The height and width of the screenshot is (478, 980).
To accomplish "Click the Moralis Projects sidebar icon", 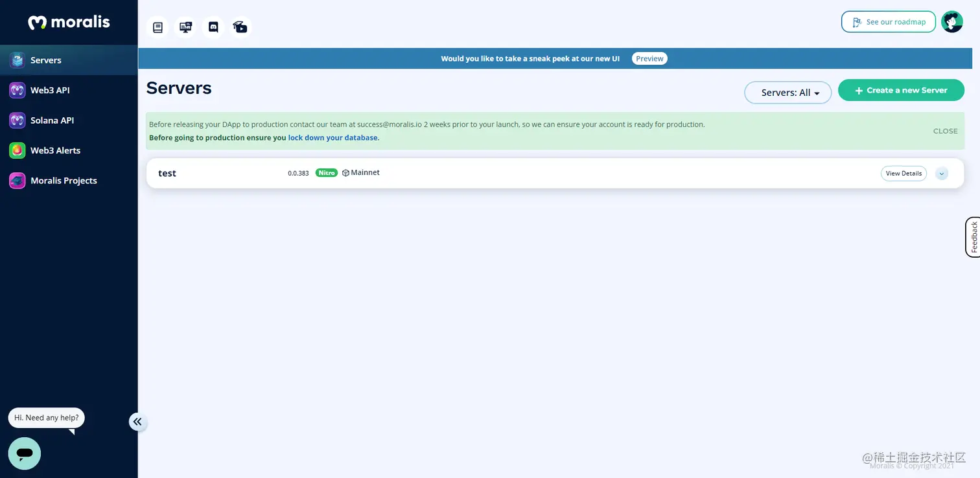I will [x=17, y=181].
